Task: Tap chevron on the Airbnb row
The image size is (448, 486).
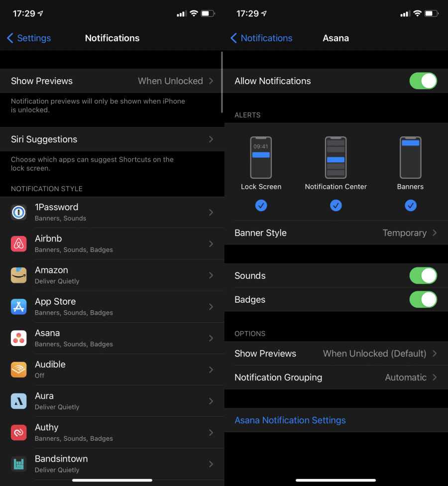Action: pyautogui.click(x=211, y=244)
